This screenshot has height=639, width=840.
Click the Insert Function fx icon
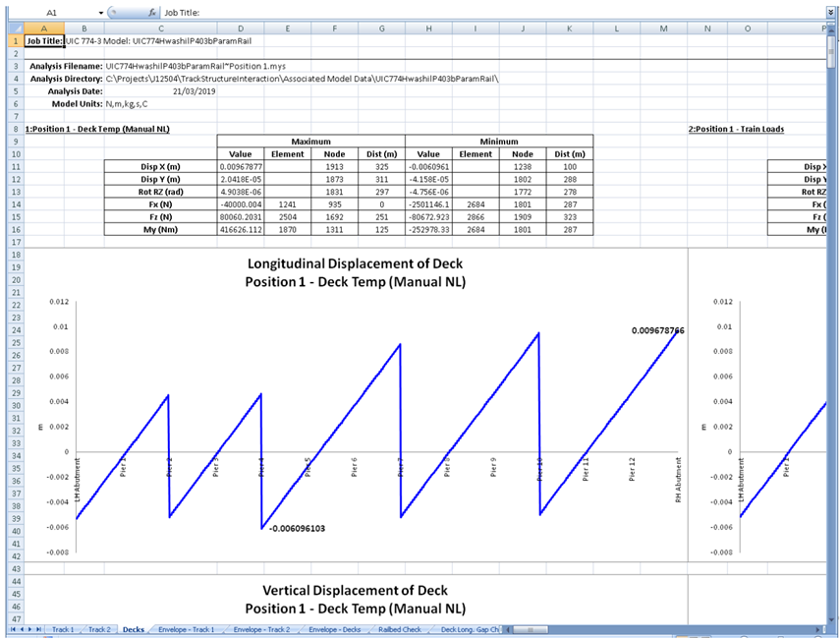[x=152, y=13]
